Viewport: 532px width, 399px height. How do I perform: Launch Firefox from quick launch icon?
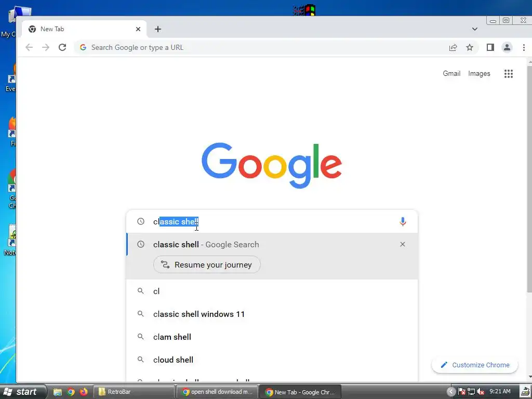(x=84, y=392)
